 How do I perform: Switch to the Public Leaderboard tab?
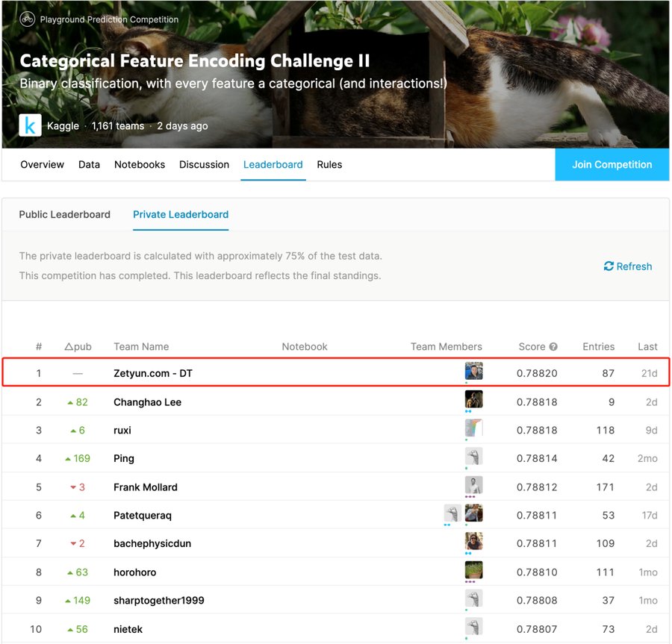[64, 214]
